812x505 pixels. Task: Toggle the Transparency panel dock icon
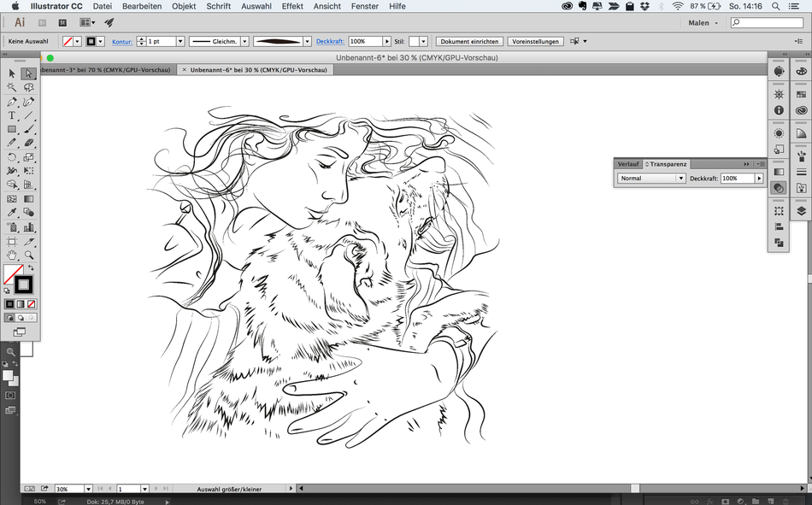click(x=779, y=188)
